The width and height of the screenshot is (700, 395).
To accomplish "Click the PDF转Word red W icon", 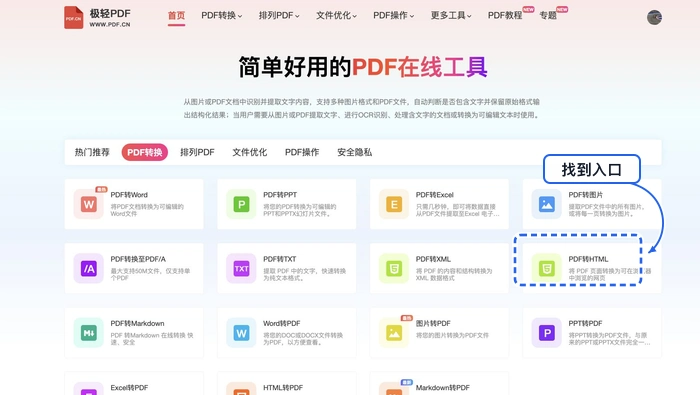I will pyautogui.click(x=88, y=204).
